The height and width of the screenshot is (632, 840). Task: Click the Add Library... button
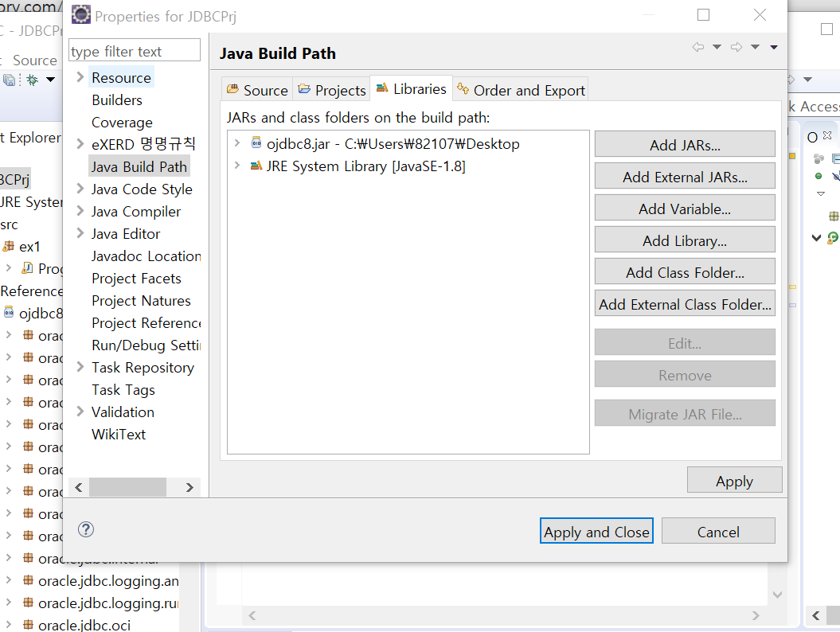point(685,240)
